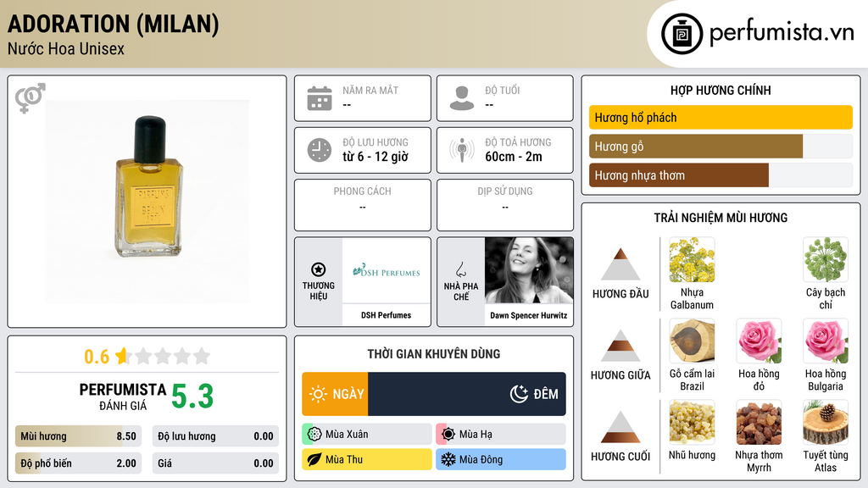Click the TRẢI NGHIỆM MÙI HƯƠNG heading
The image size is (868, 488).
point(721,218)
